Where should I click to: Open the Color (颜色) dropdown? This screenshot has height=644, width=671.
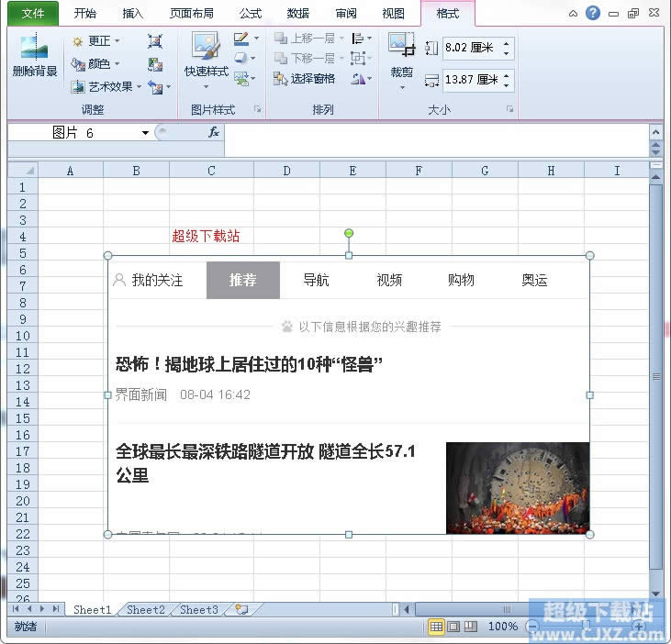(x=95, y=64)
